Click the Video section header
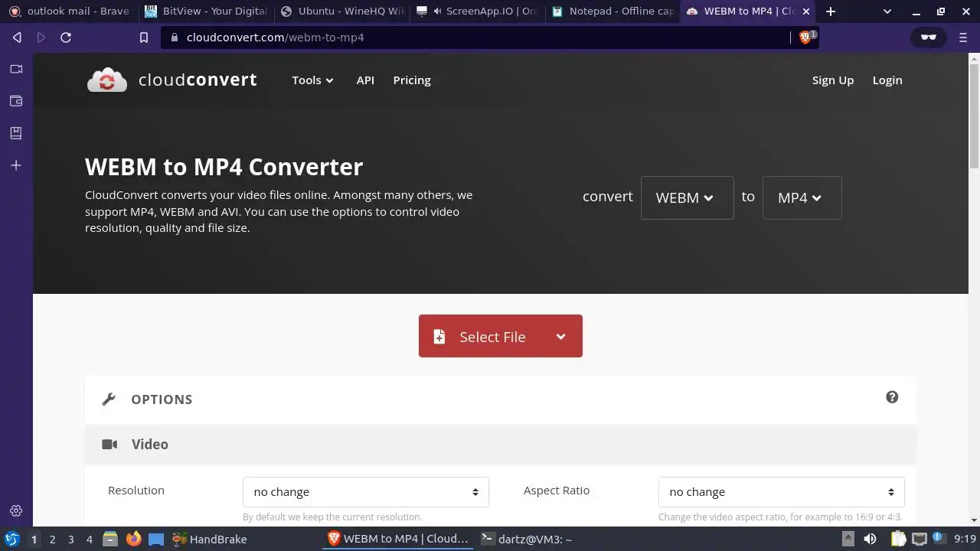 tap(501, 445)
